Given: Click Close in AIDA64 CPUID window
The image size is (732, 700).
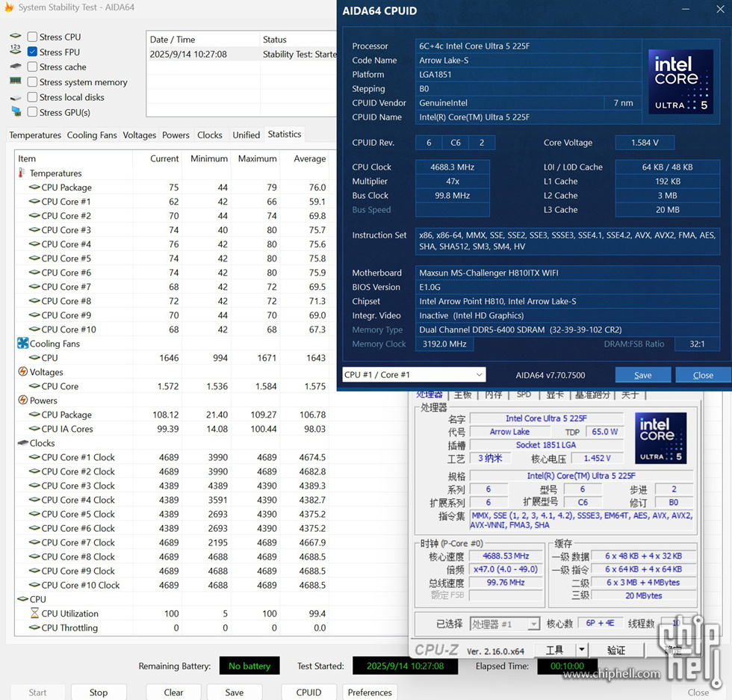Looking at the screenshot, I should pyautogui.click(x=703, y=375).
